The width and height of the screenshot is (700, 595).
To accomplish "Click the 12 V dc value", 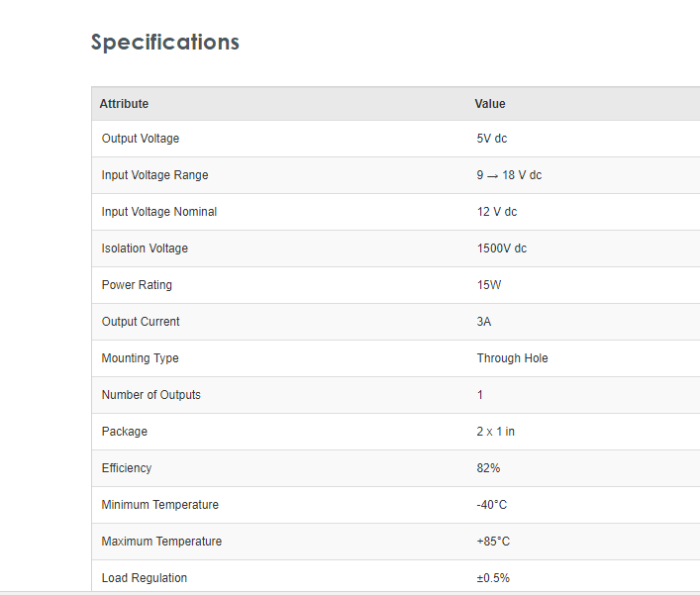I will [497, 212].
